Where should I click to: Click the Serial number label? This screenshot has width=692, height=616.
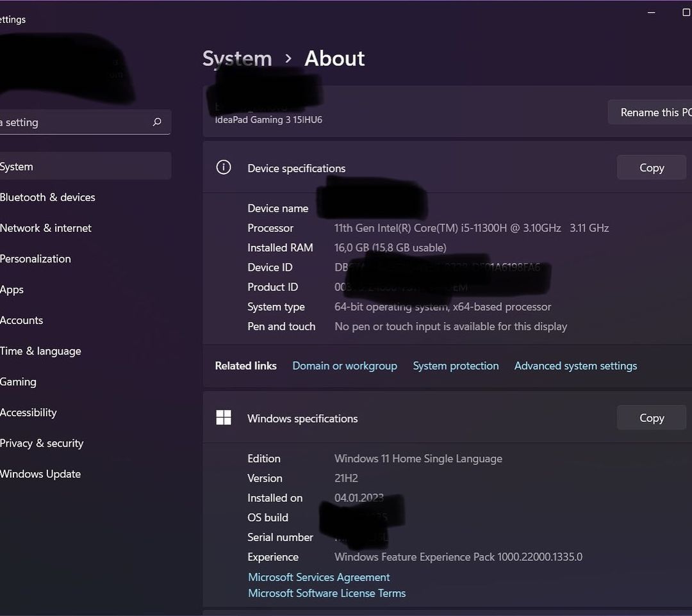(280, 537)
